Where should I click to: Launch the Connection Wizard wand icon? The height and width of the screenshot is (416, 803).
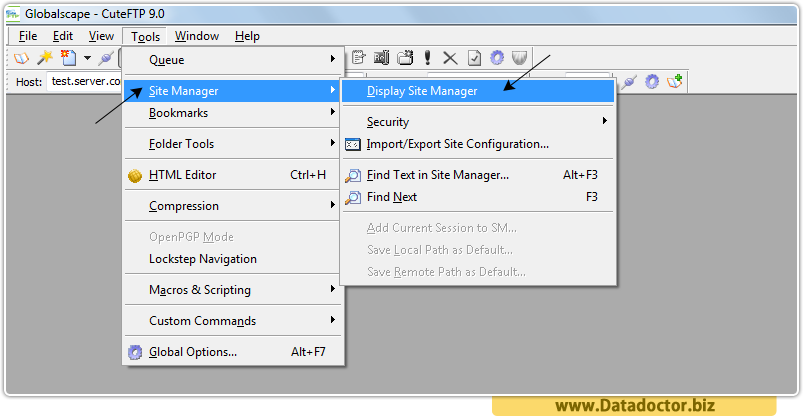click(x=45, y=58)
